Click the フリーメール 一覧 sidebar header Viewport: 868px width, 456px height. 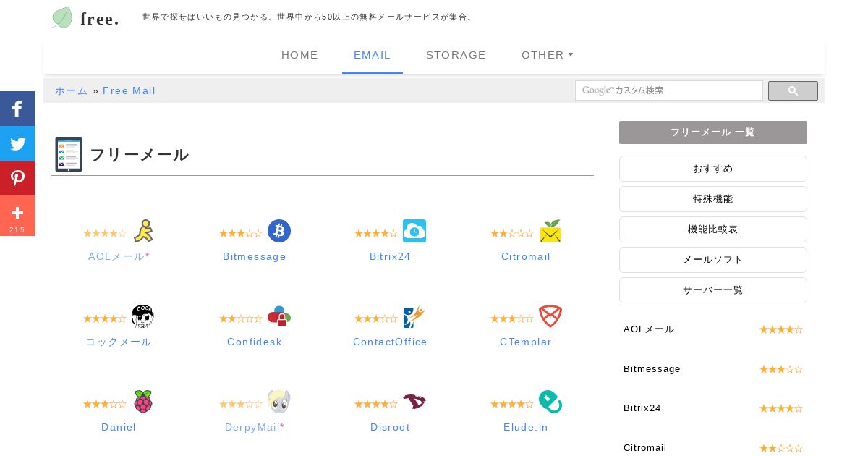tap(713, 132)
